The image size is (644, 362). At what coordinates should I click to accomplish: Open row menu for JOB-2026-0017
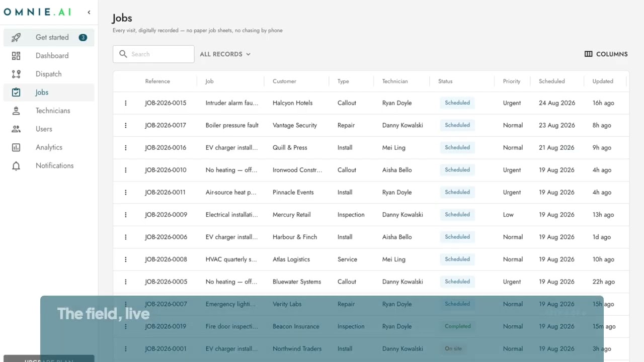[126, 125]
